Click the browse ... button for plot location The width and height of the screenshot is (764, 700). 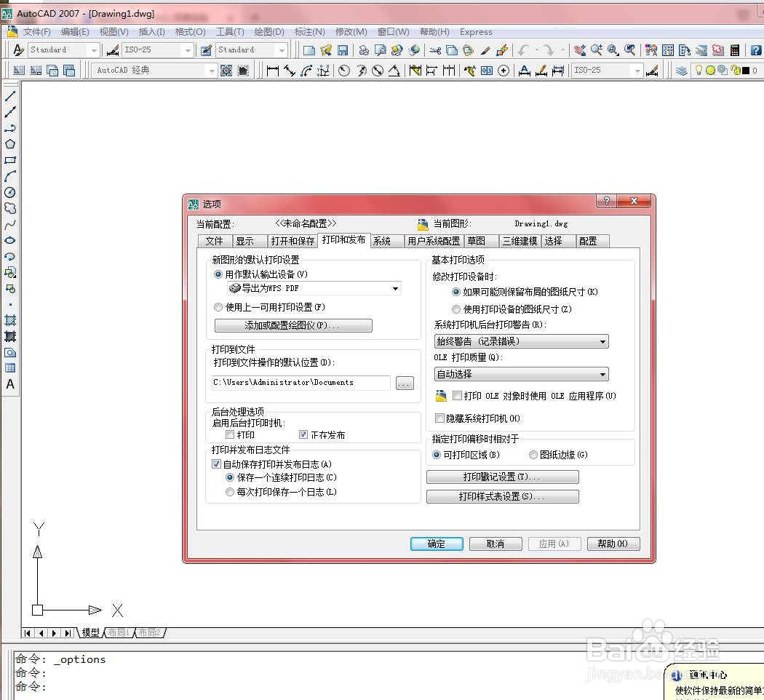pos(405,383)
